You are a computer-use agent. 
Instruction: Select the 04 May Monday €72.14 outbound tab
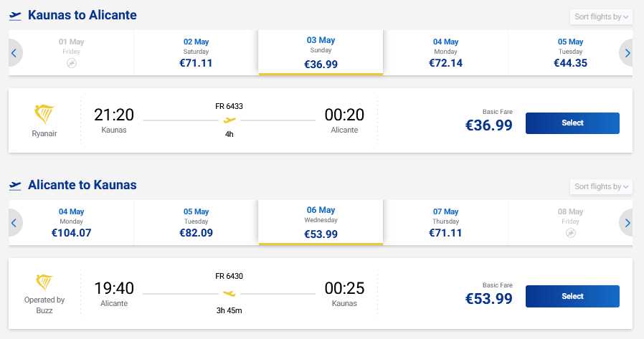[x=445, y=52]
